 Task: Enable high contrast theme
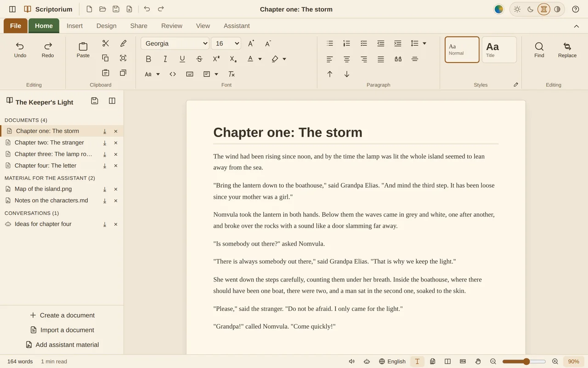coord(557,9)
